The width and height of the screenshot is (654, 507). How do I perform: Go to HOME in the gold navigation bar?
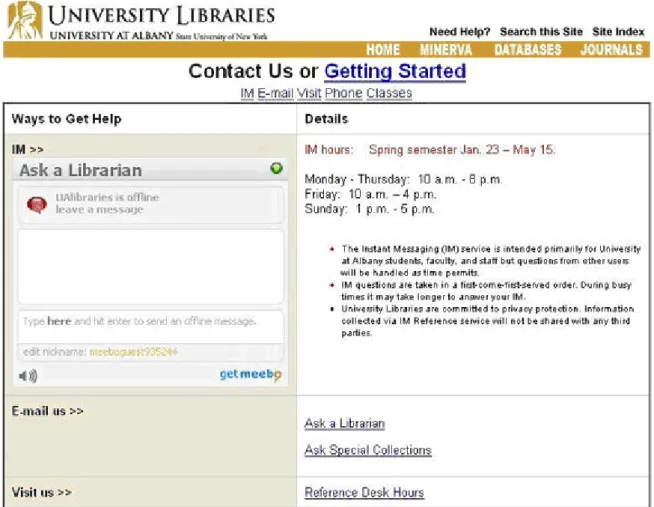click(383, 50)
